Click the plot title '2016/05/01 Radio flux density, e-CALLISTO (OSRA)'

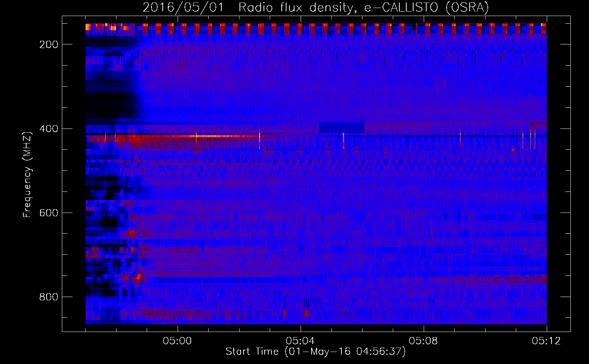315,7
